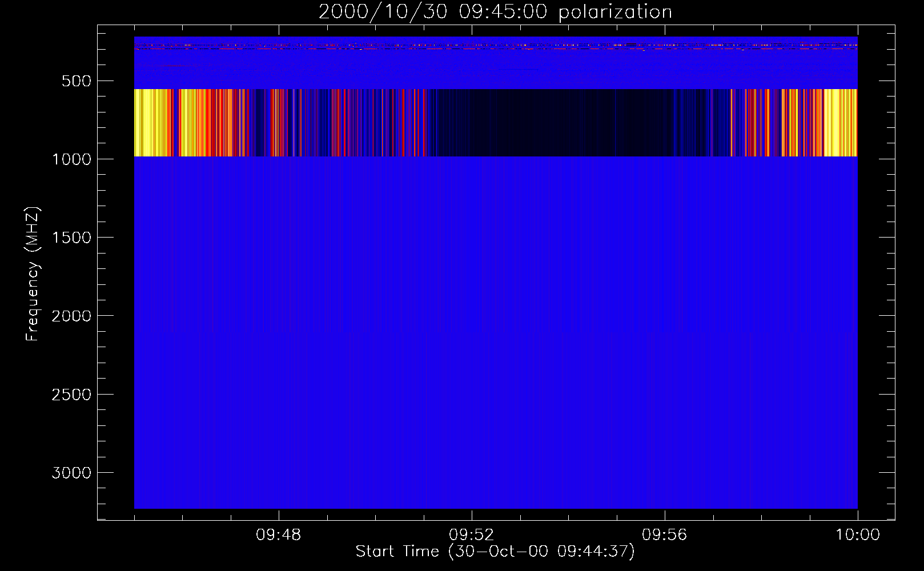Click the 09:56 time tick label
The height and width of the screenshot is (571, 924).
665,535
